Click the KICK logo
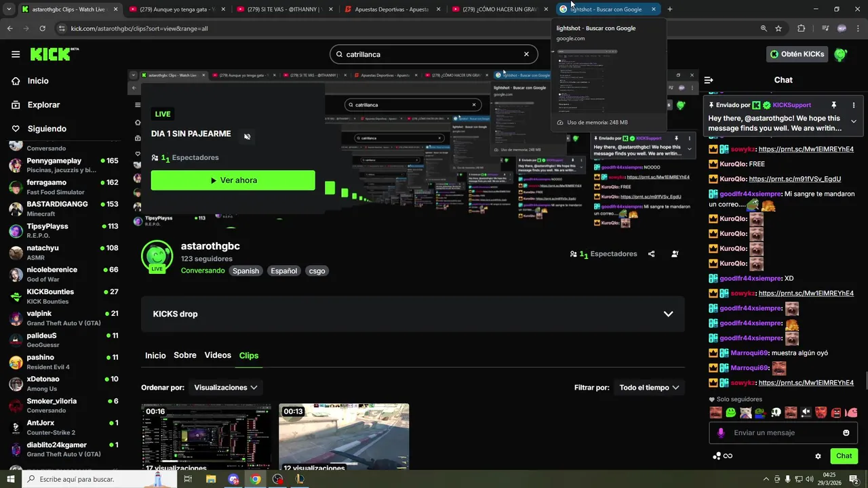 [x=54, y=54]
